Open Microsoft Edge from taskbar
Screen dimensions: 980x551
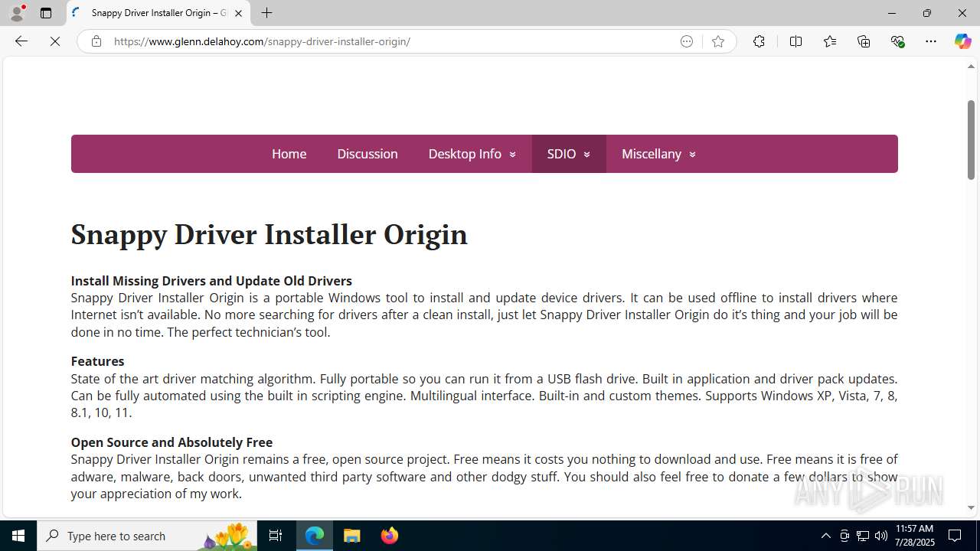(315, 536)
